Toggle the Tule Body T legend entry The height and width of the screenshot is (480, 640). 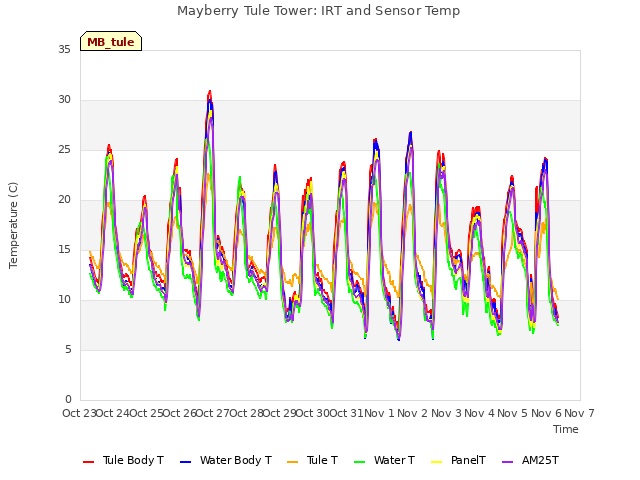pos(123,460)
